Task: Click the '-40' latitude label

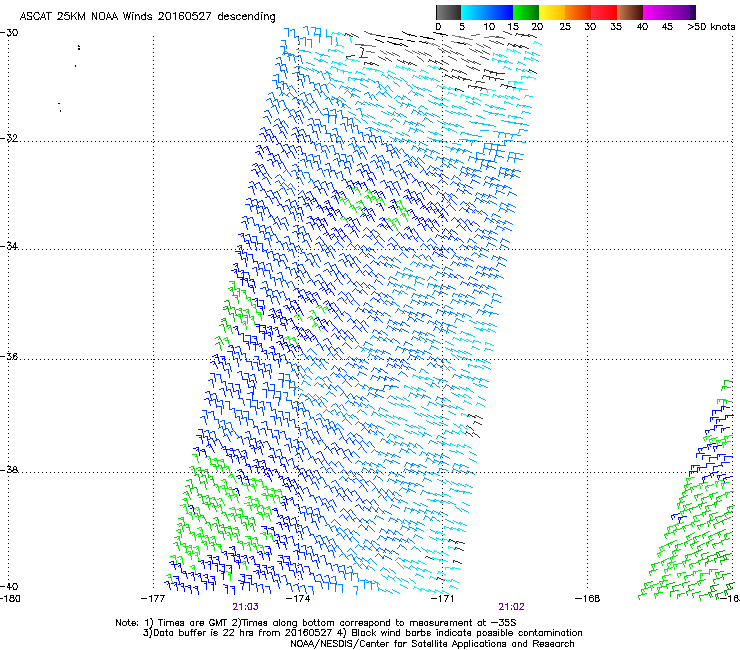Action: tap(9, 586)
